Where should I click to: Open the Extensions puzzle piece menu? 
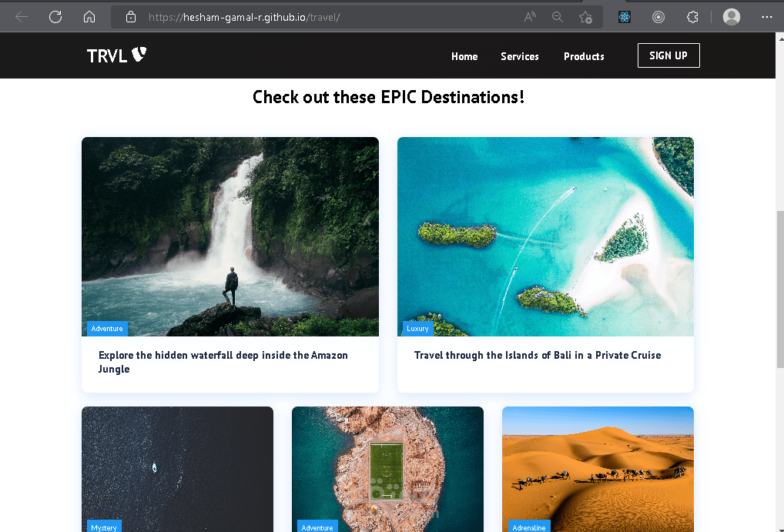pyautogui.click(x=692, y=17)
